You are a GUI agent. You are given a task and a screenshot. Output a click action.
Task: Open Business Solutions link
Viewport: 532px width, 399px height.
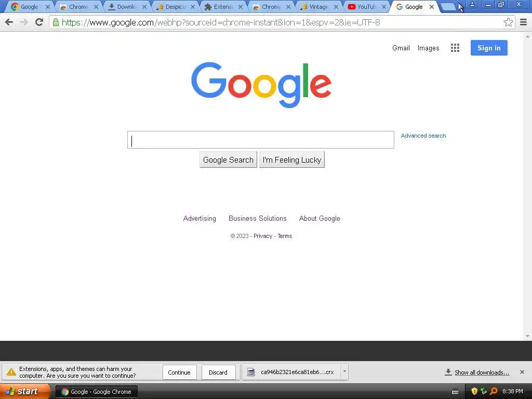click(258, 219)
